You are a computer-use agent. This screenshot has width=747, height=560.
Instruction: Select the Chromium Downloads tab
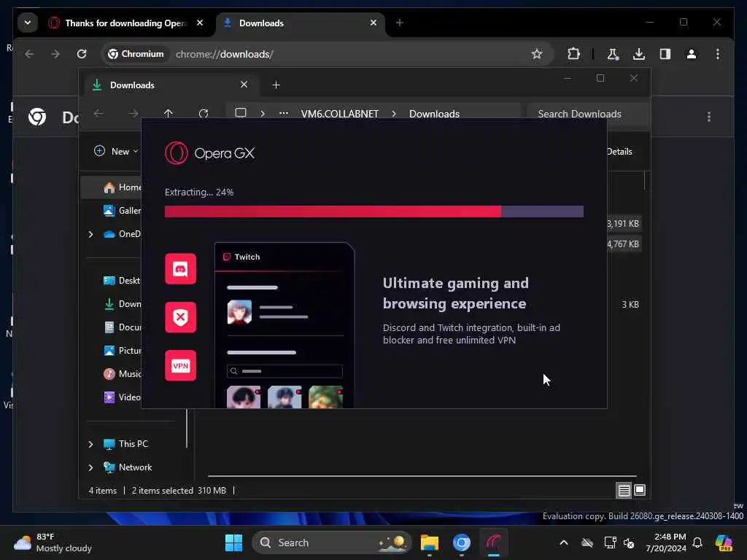point(300,23)
